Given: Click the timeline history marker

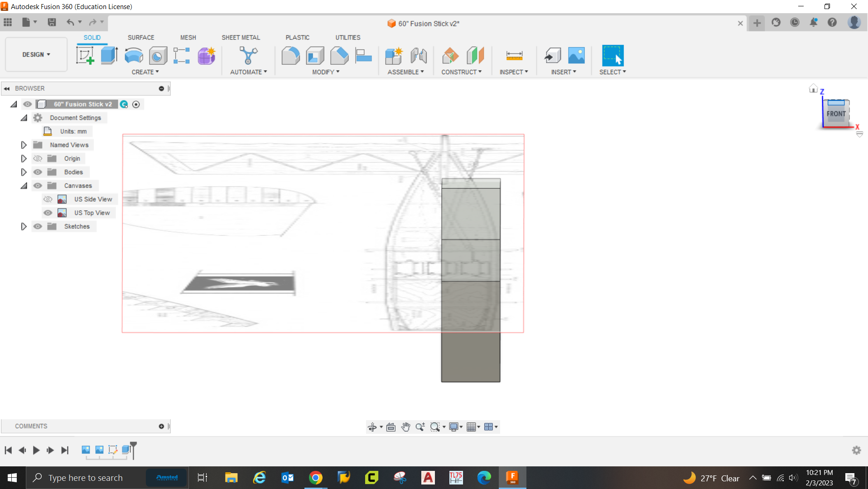Looking at the screenshot, I should [133, 449].
